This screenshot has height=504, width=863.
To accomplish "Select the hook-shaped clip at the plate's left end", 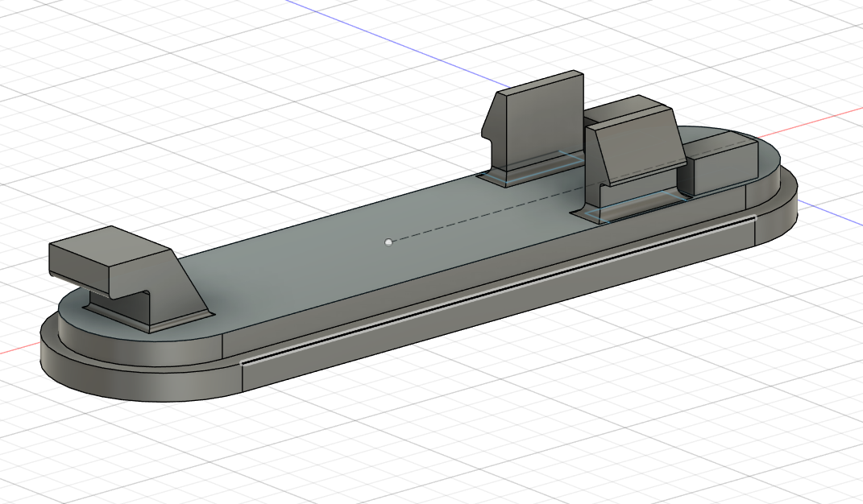I will click(131, 279).
